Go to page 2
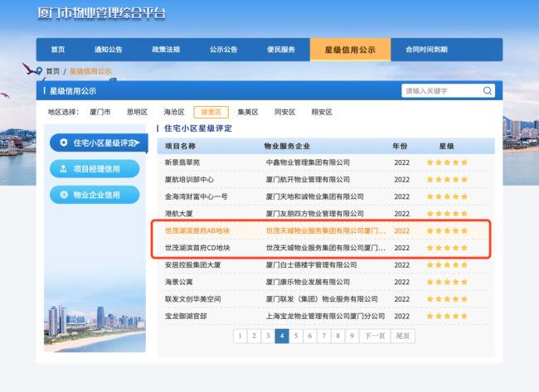539x392 pixels. tap(254, 336)
